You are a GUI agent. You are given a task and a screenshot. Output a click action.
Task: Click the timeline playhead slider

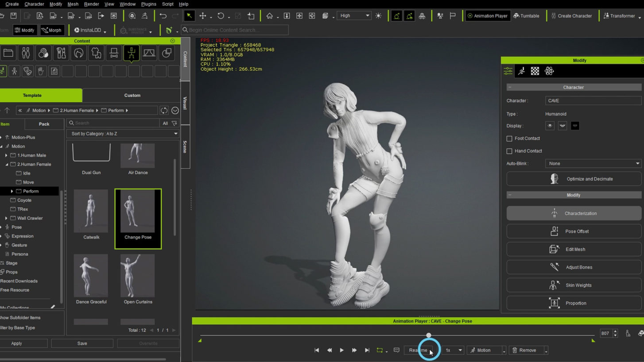coord(428,335)
